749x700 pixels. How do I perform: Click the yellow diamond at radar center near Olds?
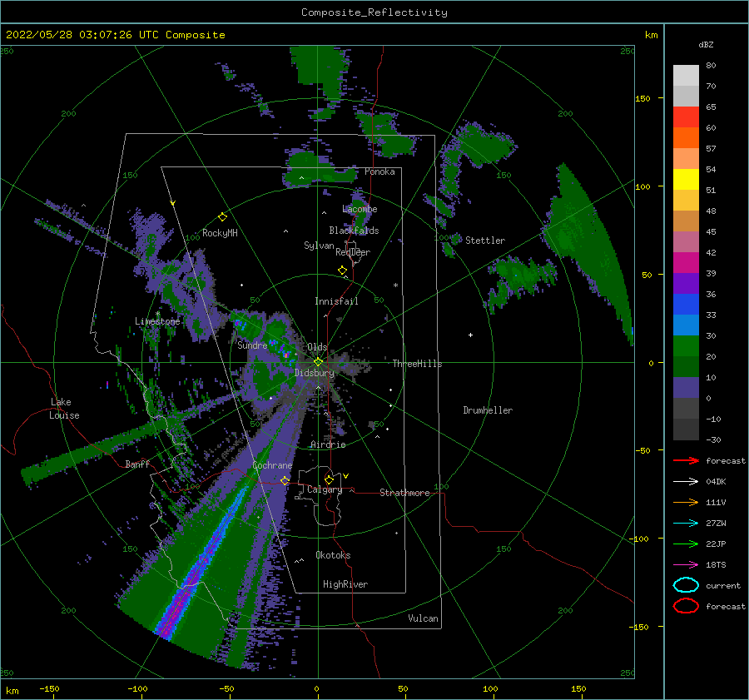coord(318,362)
